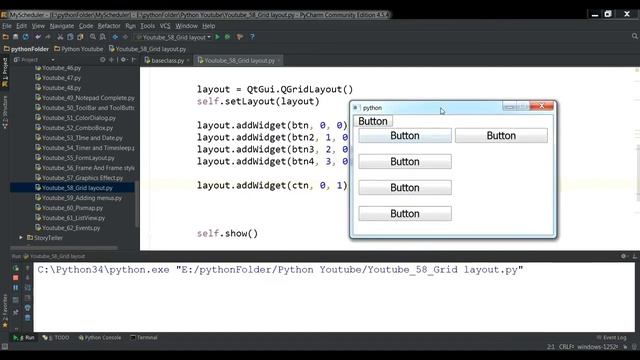
Task: Select Youtube_57_Graphics Effect.py in project tree
Action: 79,178
